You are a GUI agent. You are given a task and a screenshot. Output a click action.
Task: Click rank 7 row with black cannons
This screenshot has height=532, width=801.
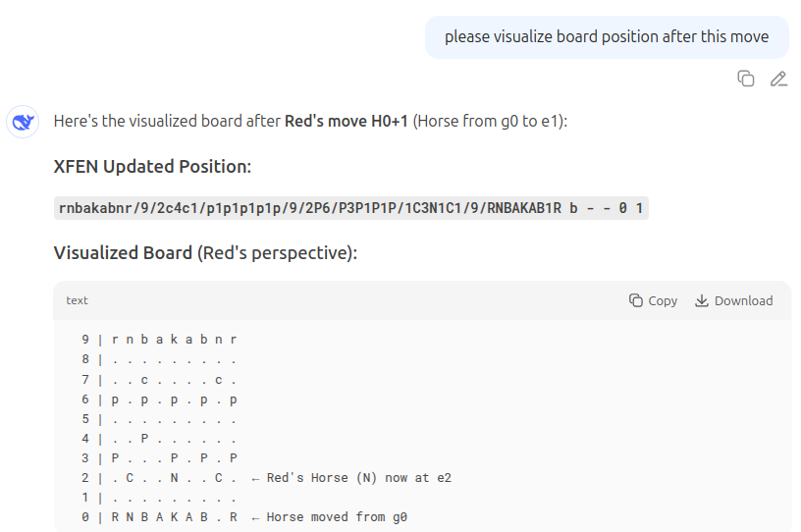coord(174,379)
